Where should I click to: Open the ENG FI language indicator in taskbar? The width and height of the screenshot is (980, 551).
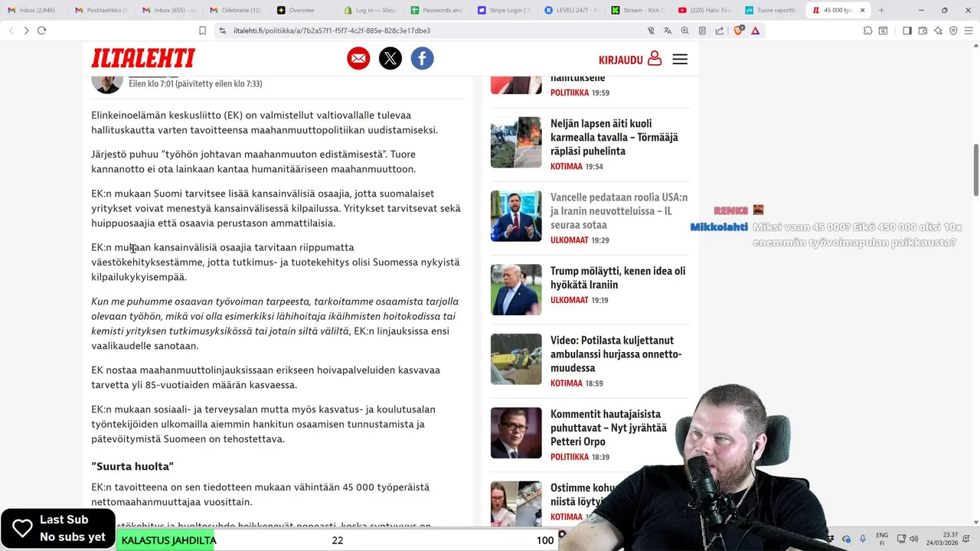(x=882, y=539)
